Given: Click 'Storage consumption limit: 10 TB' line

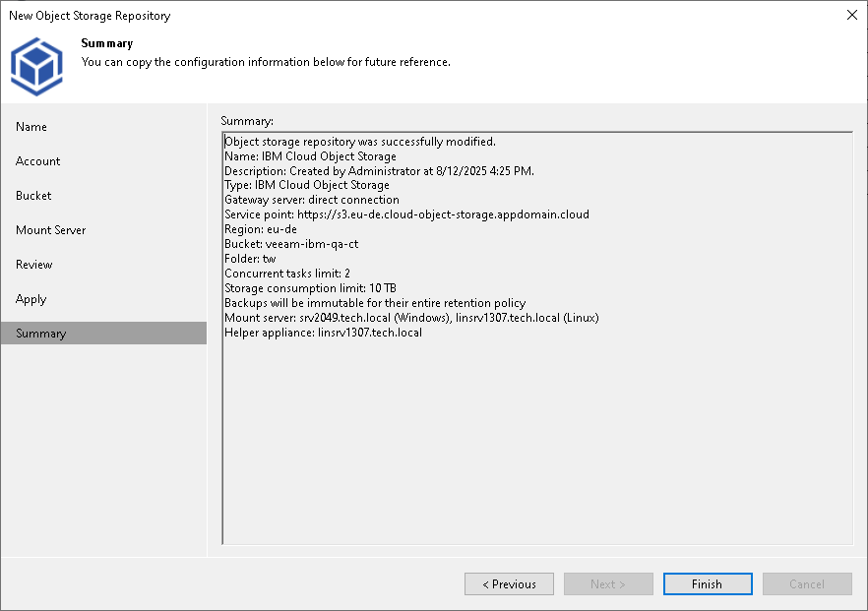Looking at the screenshot, I should tap(310, 288).
